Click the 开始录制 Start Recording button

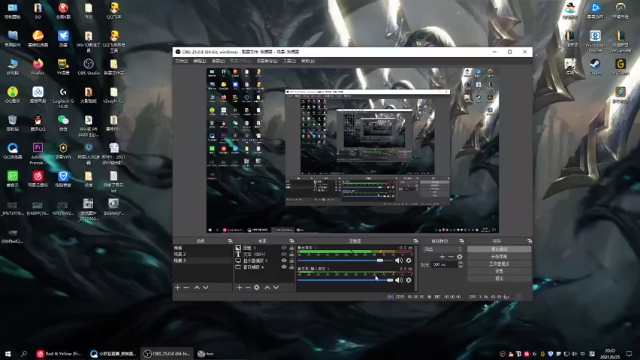[499, 256]
